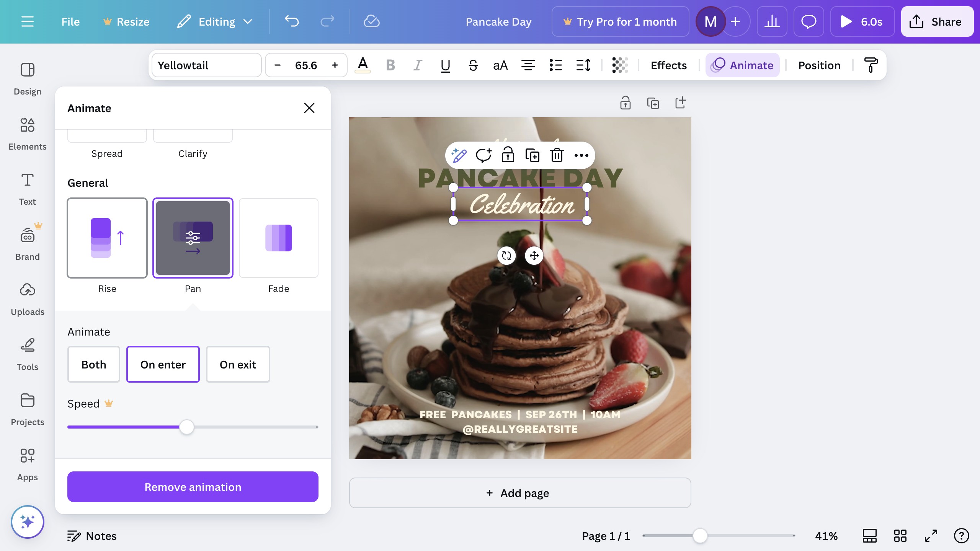Viewport: 980px width, 551px height.
Task: Choose On exit animate timing
Action: pyautogui.click(x=238, y=364)
